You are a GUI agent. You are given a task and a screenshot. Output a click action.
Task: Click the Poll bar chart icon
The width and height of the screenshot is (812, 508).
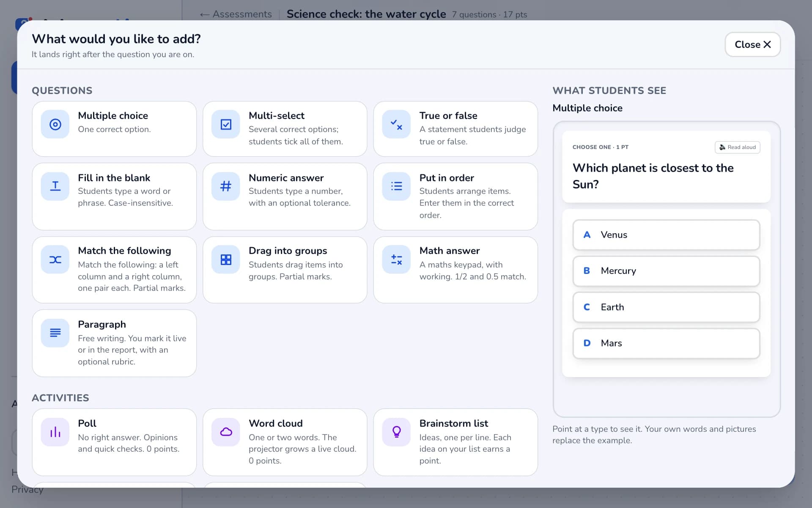55,432
